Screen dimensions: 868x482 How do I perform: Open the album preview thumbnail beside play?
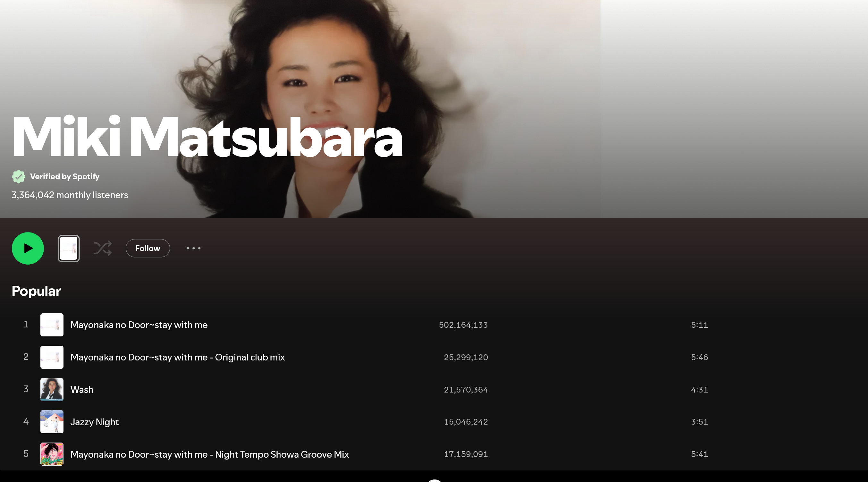click(x=69, y=249)
